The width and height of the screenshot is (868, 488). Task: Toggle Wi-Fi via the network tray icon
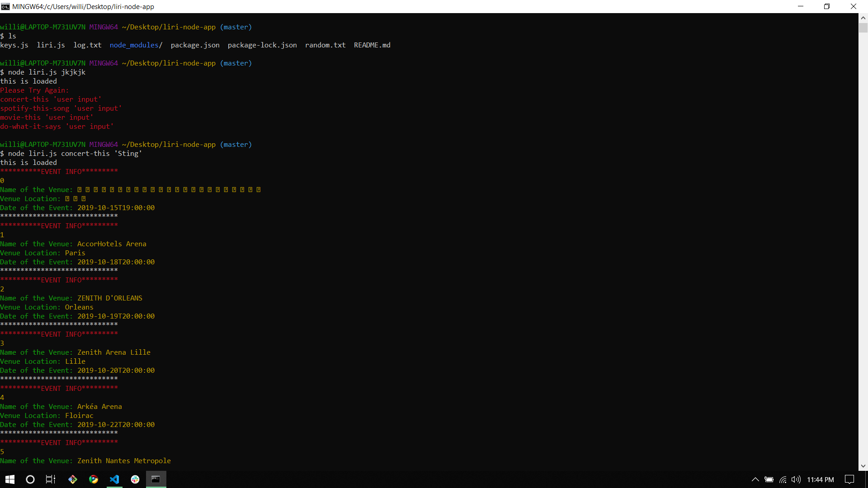point(783,480)
